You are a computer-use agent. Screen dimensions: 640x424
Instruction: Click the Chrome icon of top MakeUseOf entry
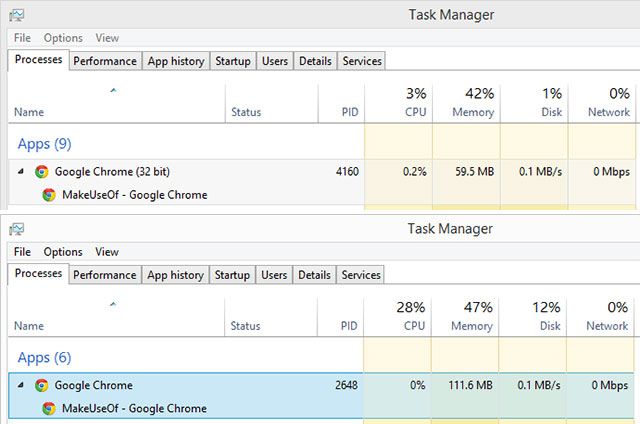pos(49,195)
